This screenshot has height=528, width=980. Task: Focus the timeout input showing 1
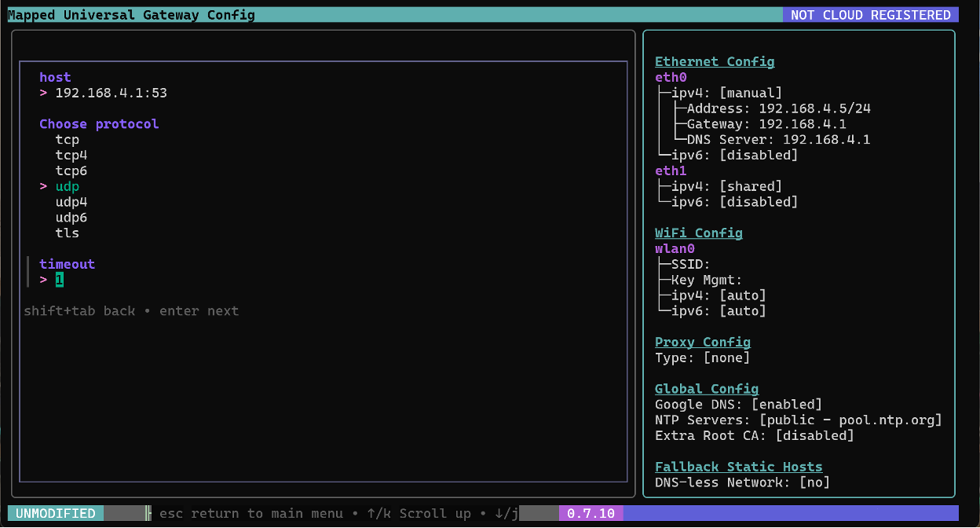[x=60, y=280]
